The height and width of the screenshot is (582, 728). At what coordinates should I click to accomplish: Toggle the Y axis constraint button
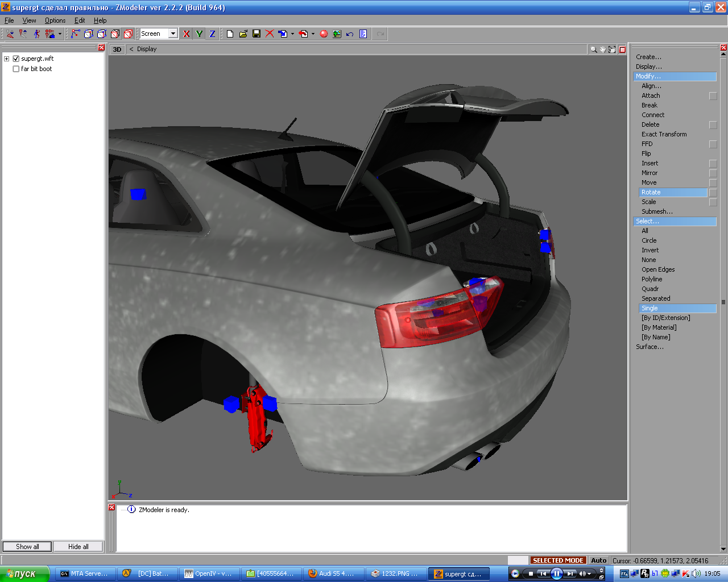coord(199,34)
